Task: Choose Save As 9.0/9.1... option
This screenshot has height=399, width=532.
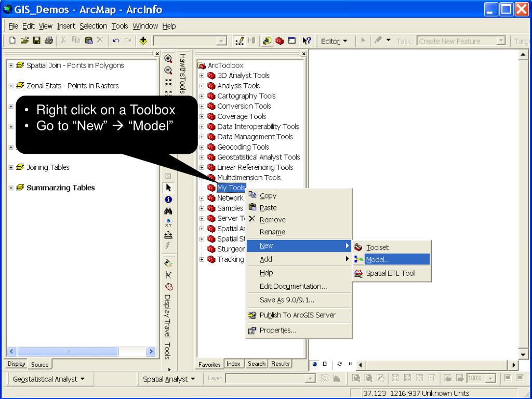Action: tap(299, 300)
